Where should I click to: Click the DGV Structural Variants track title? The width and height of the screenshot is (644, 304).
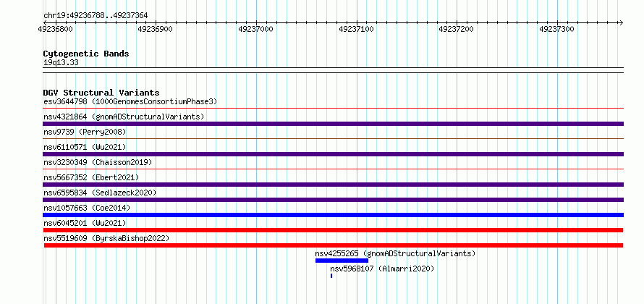[x=101, y=93]
